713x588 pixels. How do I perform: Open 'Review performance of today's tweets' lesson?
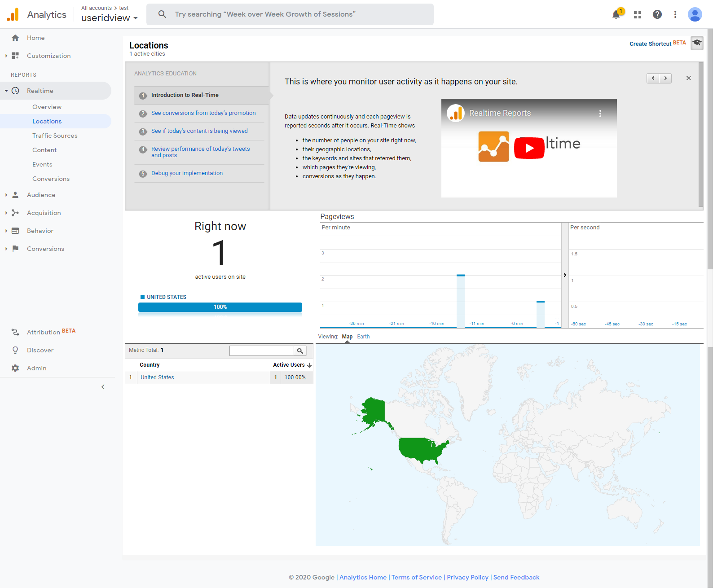(200, 152)
